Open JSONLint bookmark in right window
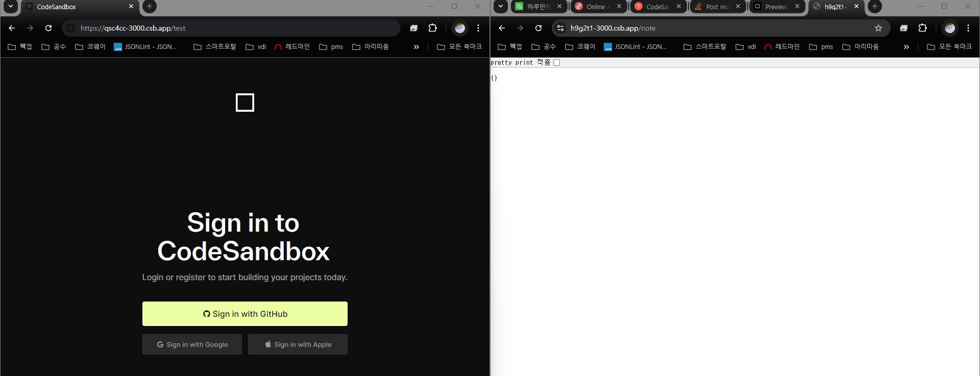The image size is (980, 376). coord(635,46)
